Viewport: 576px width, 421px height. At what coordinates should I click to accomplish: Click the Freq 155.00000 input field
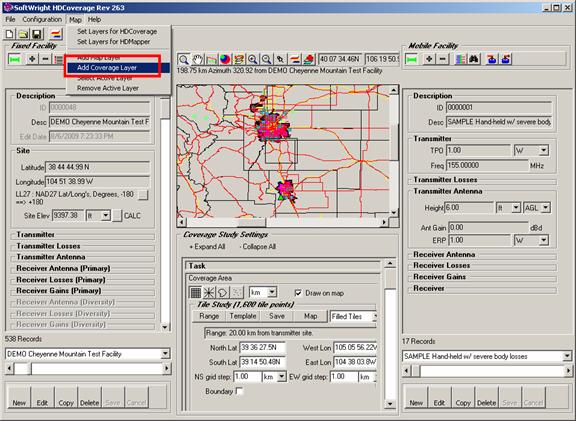click(487, 165)
